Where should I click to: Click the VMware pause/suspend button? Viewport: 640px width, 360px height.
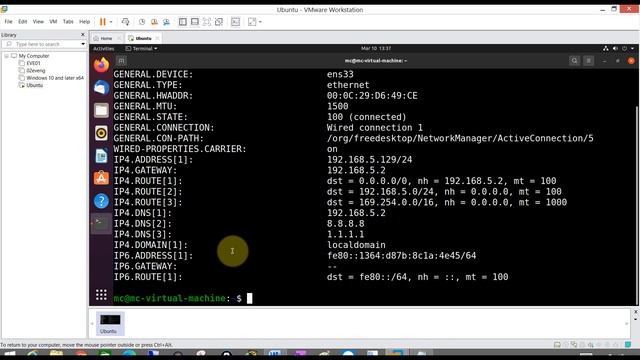pos(102,22)
